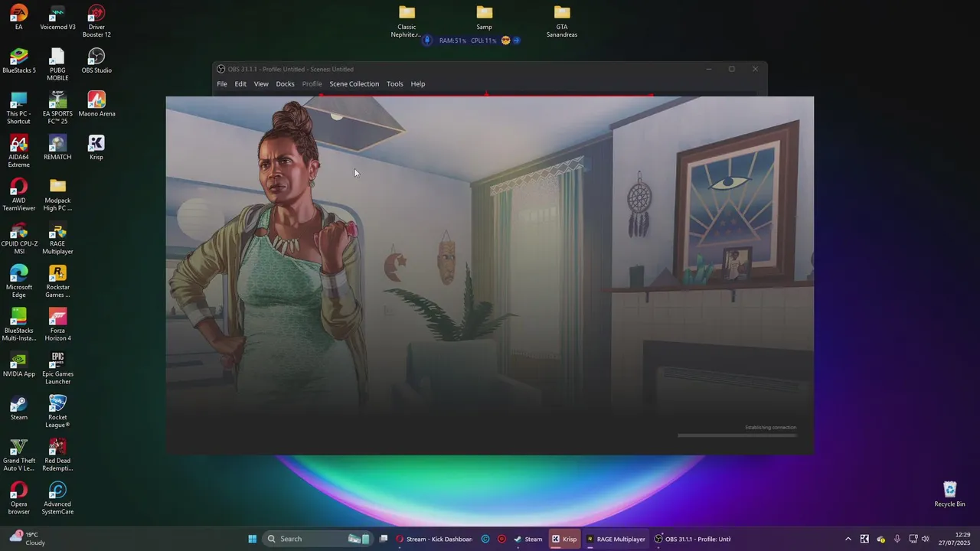Open the AIDA64 Extreme desktop icon
Image resolution: width=980 pixels, height=551 pixels.
[18, 152]
